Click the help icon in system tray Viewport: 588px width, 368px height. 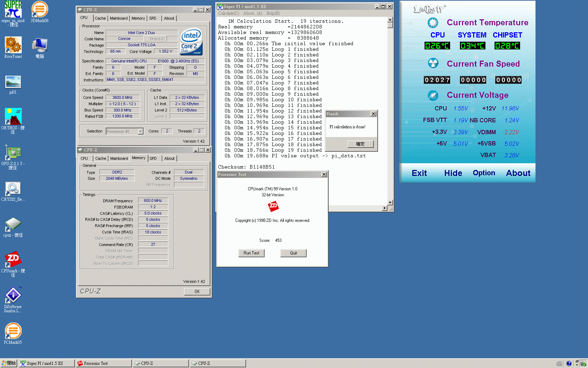pos(569,363)
